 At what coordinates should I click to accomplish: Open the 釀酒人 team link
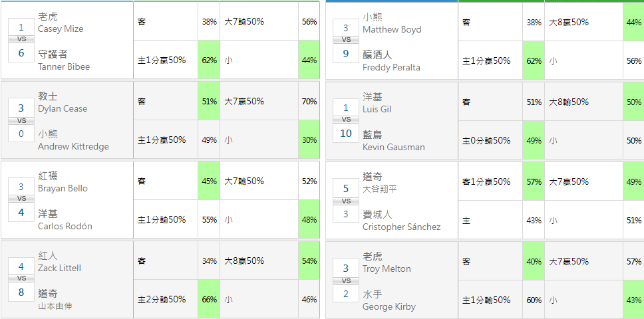click(377, 55)
